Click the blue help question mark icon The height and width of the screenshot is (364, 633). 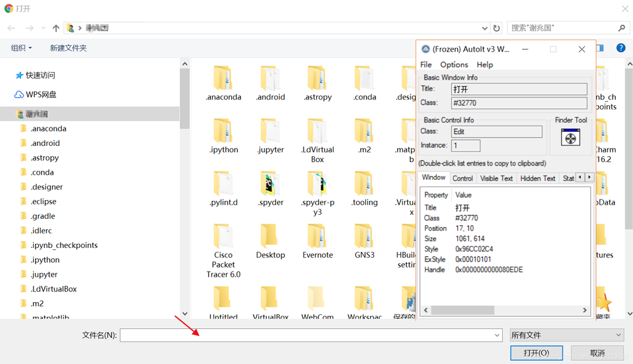pos(620,48)
